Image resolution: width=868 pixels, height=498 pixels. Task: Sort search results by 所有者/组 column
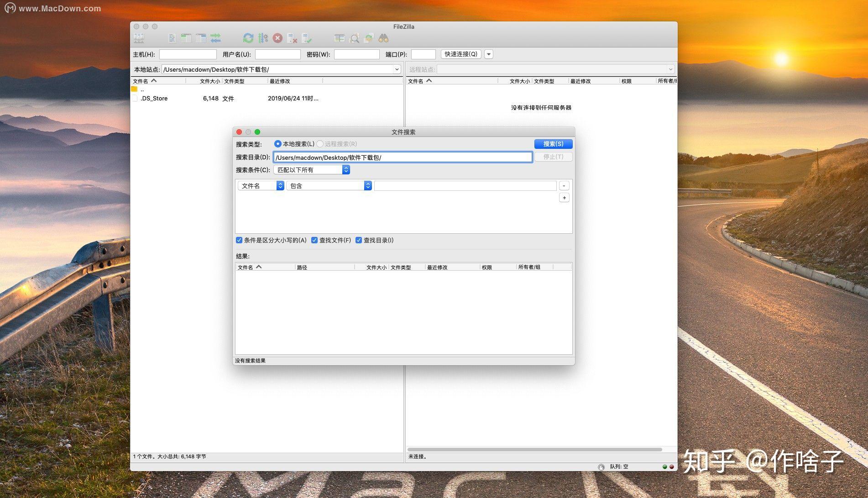(534, 267)
